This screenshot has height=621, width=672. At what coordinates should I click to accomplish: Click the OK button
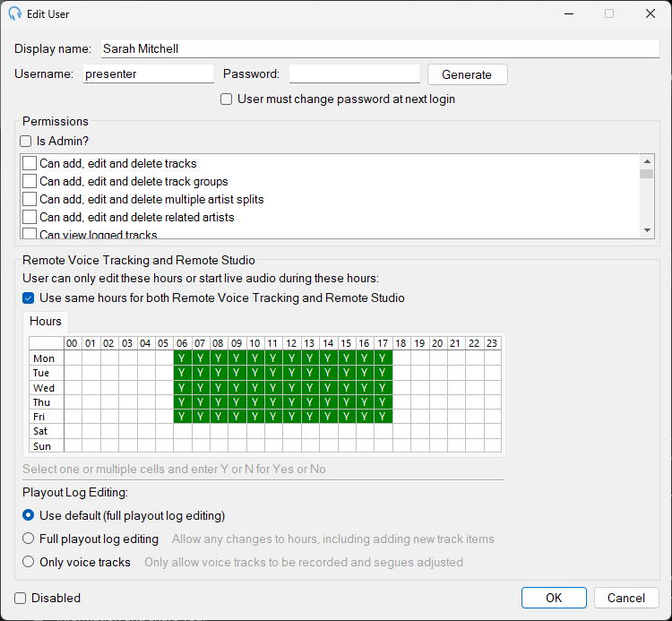point(554,598)
